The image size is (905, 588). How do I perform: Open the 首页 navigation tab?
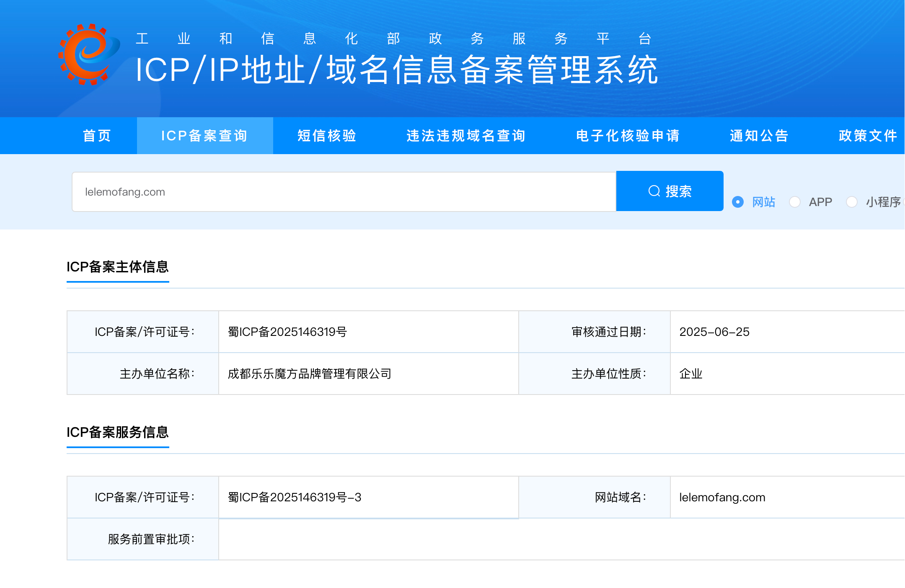(x=97, y=136)
